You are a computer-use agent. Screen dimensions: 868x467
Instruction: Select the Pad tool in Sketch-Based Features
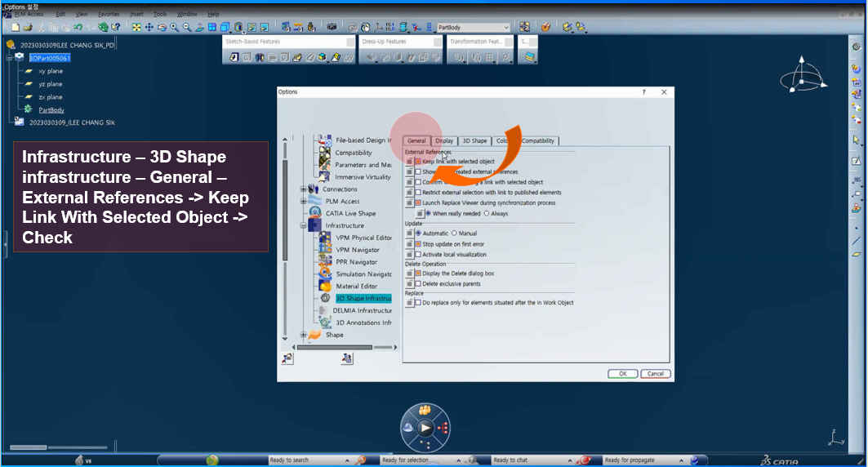pyautogui.click(x=234, y=57)
